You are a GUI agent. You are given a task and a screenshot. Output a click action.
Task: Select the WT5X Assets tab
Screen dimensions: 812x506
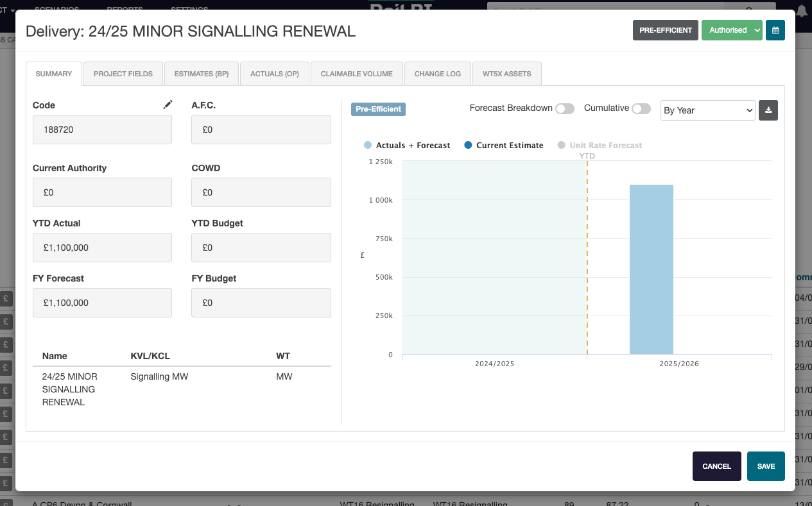[506, 74]
